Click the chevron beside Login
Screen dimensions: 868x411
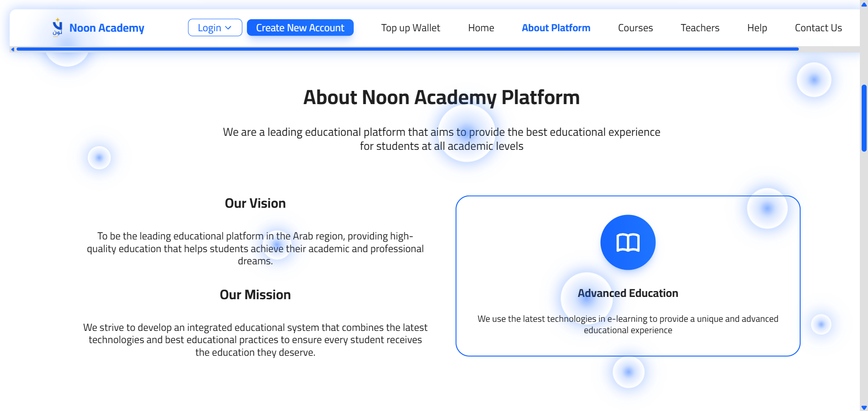[228, 28]
